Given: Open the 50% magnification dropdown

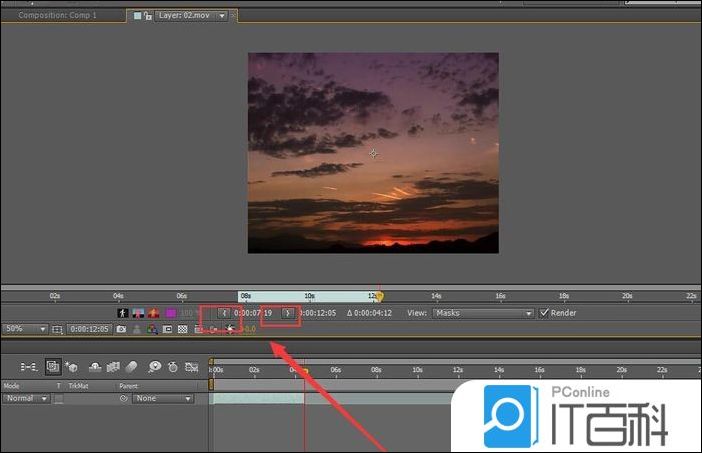Looking at the screenshot, I should pos(25,328).
